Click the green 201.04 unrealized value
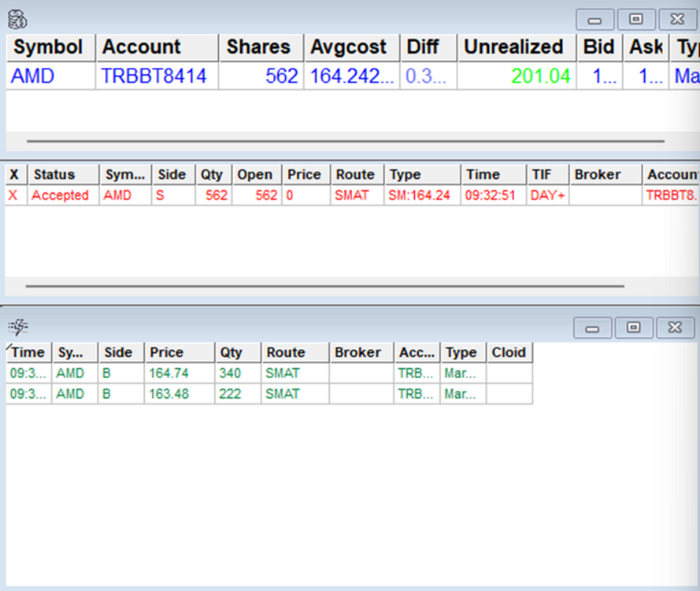Viewport: 700px width, 591px height. tap(540, 76)
